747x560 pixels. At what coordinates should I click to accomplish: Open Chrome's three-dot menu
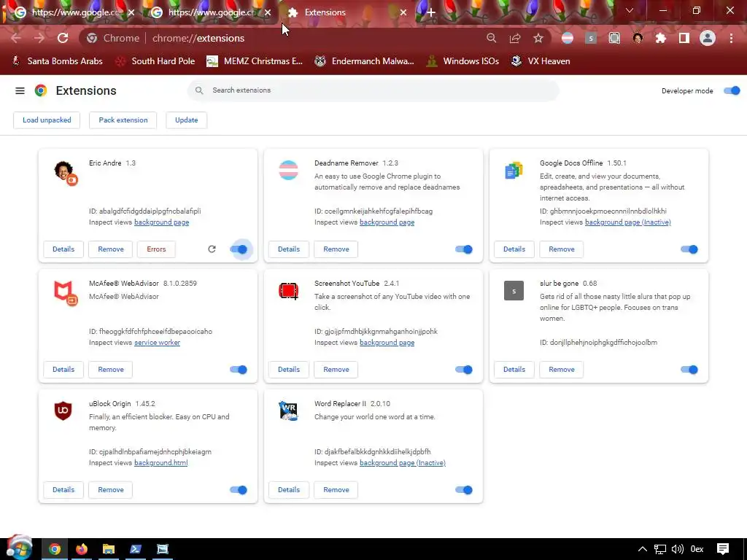tap(731, 38)
